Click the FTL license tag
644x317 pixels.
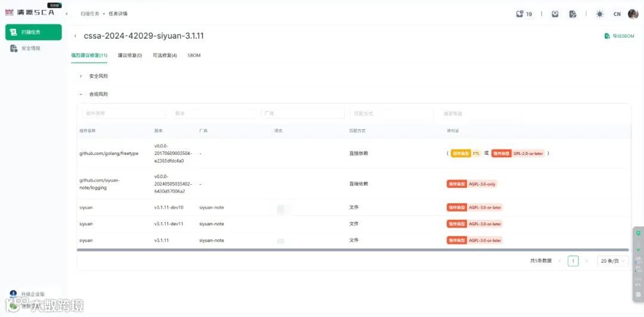pyautogui.click(x=466, y=153)
